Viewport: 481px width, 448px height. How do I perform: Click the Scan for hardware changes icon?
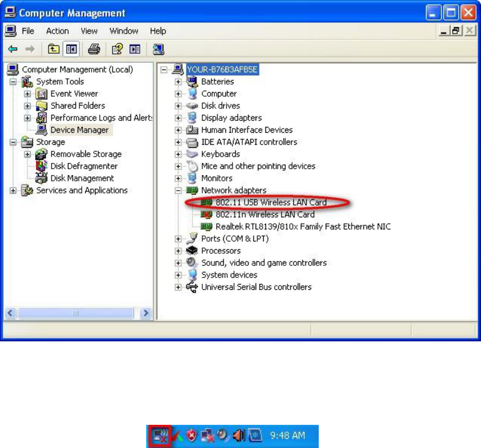pos(158,49)
